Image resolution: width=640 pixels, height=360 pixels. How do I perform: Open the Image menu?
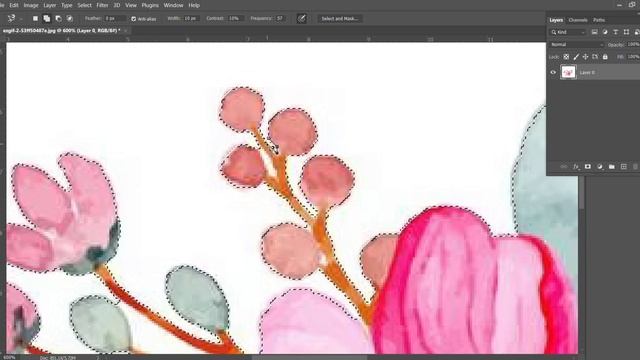tap(31, 5)
